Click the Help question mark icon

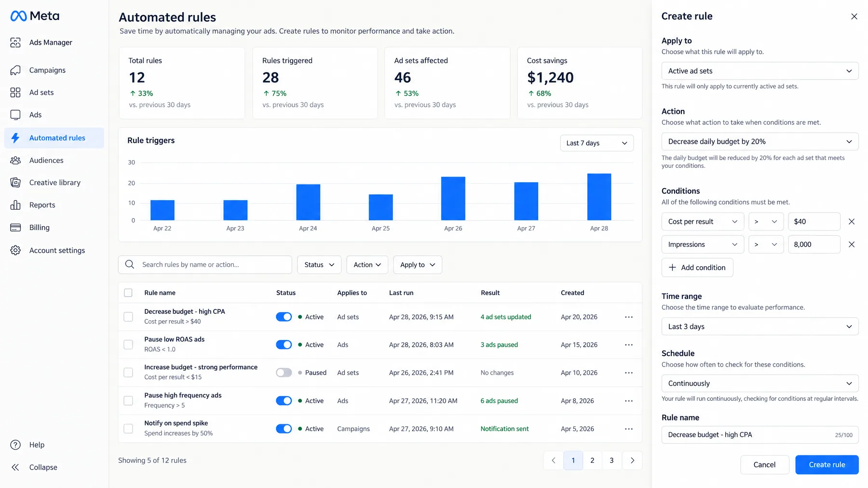[x=15, y=445]
